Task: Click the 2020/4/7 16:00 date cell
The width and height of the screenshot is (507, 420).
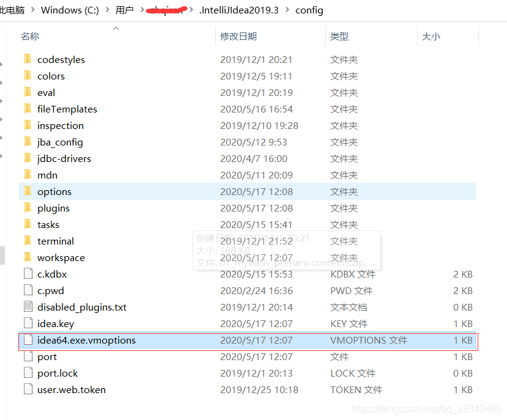Action: click(x=254, y=159)
